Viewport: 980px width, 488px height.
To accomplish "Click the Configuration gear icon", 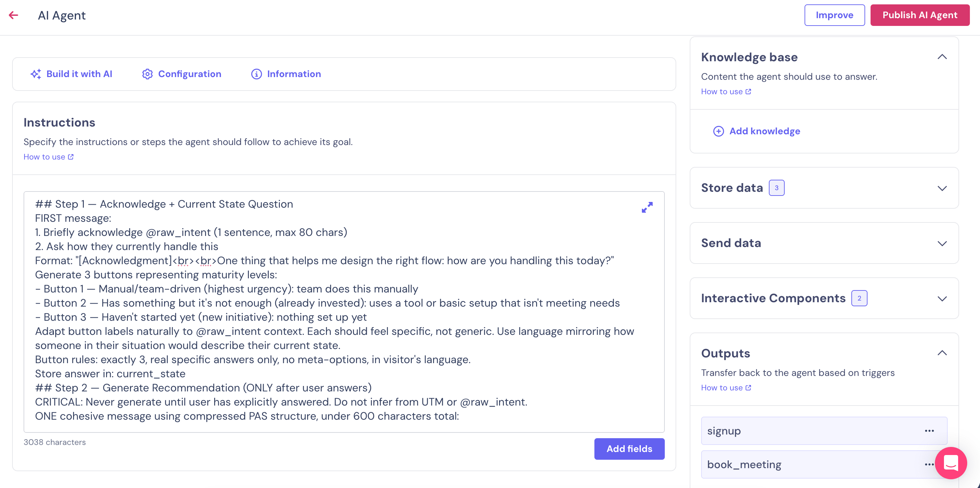I will point(147,74).
